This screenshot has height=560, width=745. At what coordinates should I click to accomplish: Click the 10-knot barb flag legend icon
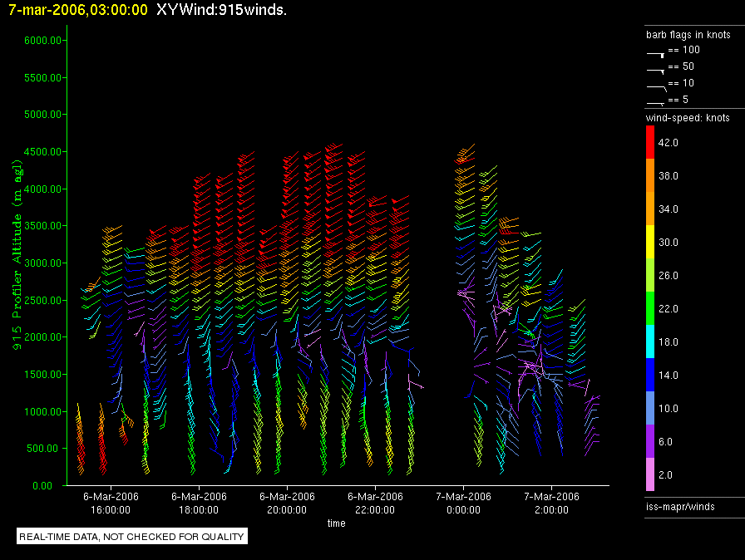point(655,86)
